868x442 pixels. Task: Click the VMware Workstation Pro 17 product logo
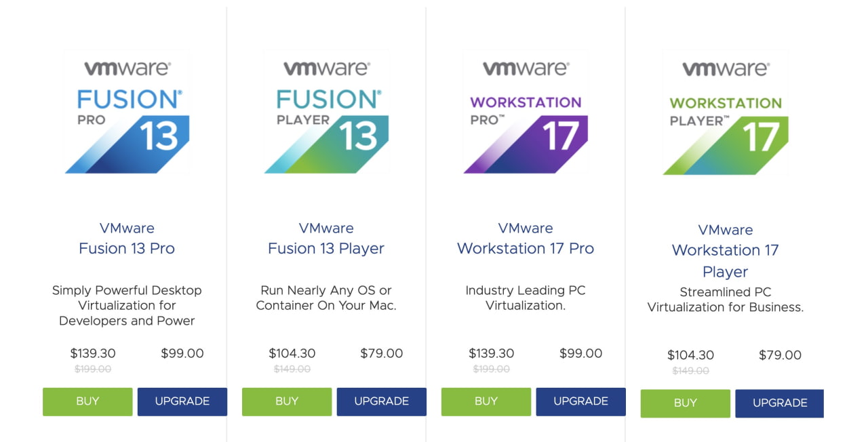tap(525, 112)
